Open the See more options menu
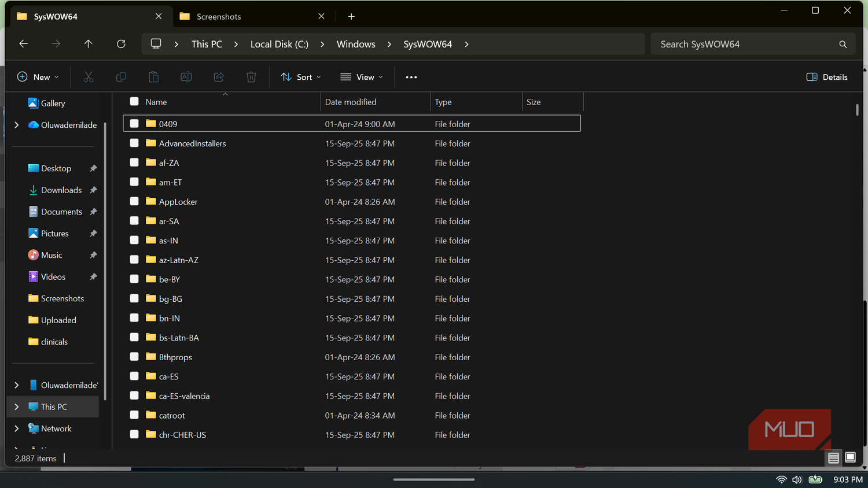Image resolution: width=868 pixels, height=488 pixels. (411, 77)
